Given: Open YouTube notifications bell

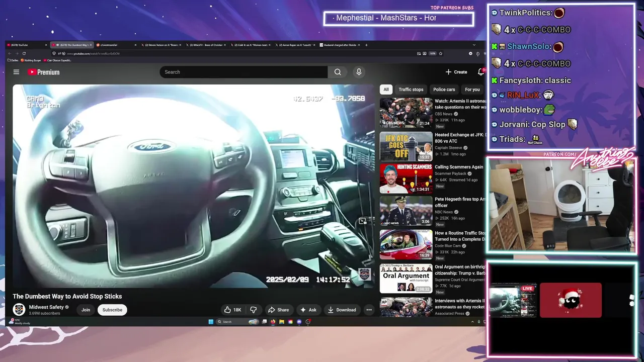Looking at the screenshot, I should 481,72.
